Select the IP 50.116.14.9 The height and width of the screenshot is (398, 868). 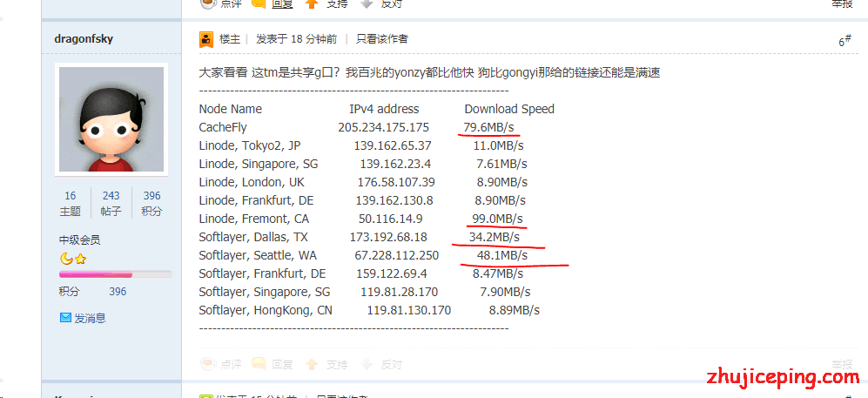coord(391,219)
